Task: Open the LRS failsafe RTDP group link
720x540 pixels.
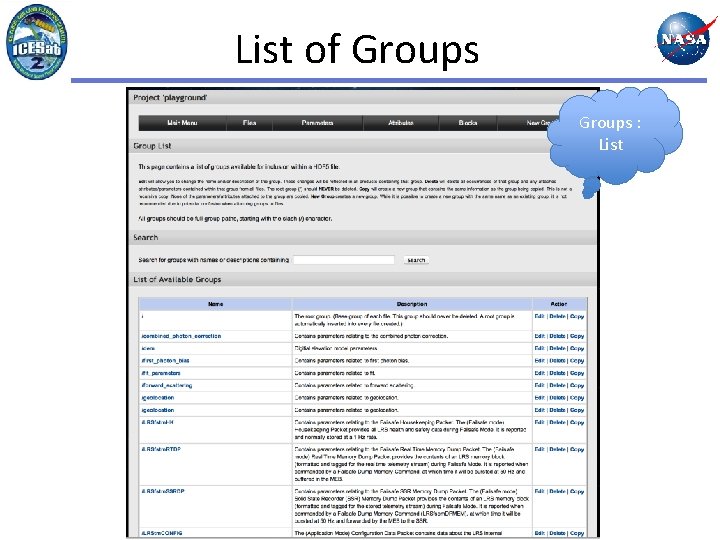Action: tap(161, 449)
